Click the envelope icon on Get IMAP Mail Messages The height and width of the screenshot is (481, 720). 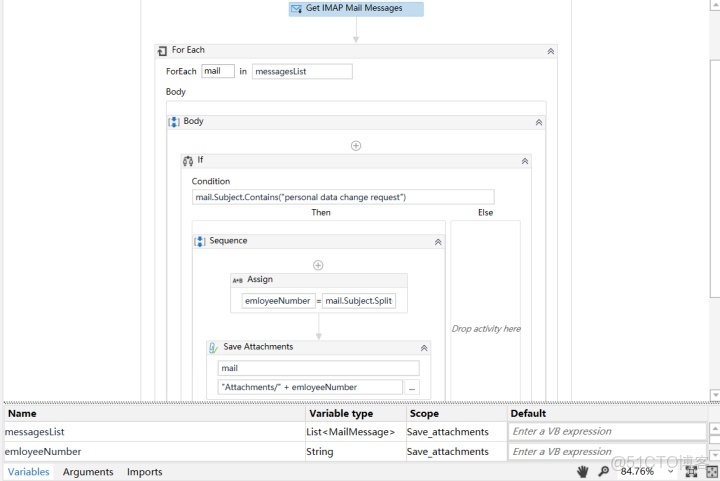click(297, 8)
